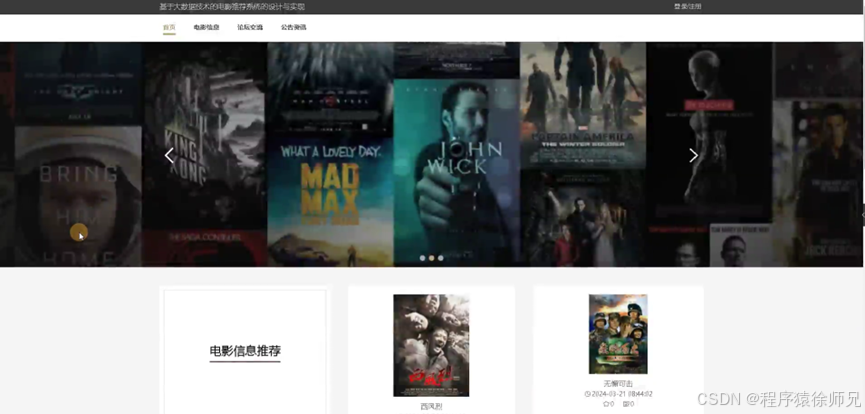The width and height of the screenshot is (865, 414).
Task: Click 2024-03-21 08:44:02 timestamp text
Action: pos(621,394)
